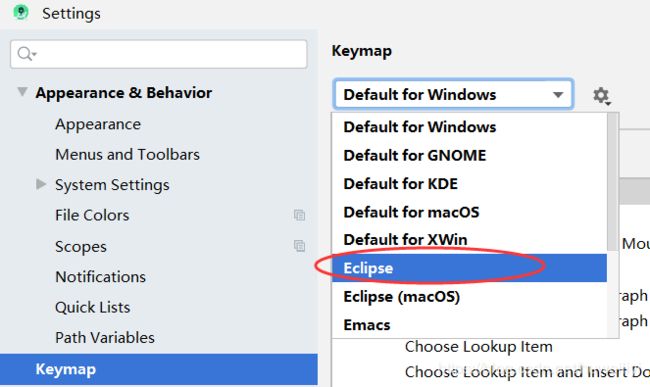The height and width of the screenshot is (387, 650).
Task: Click the search magnifier icon
Action: (x=26, y=54)
